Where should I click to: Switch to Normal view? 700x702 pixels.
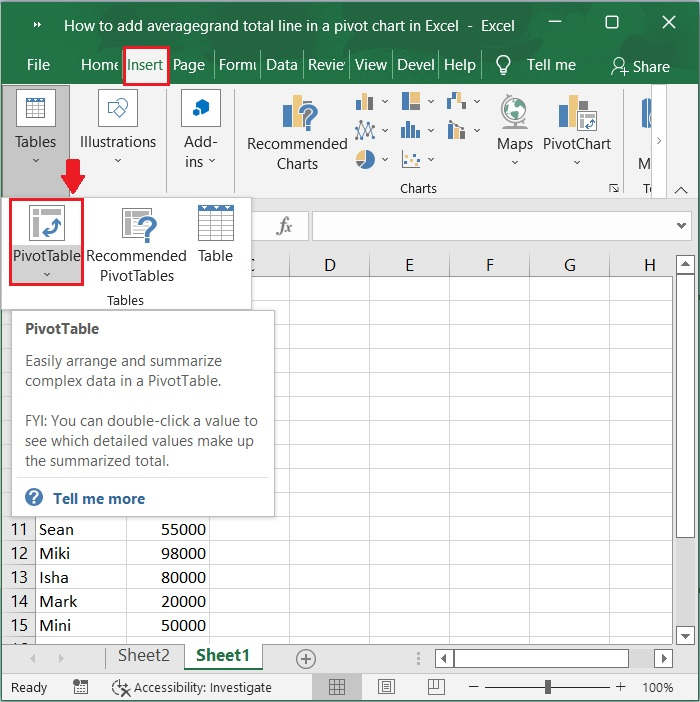337,687
